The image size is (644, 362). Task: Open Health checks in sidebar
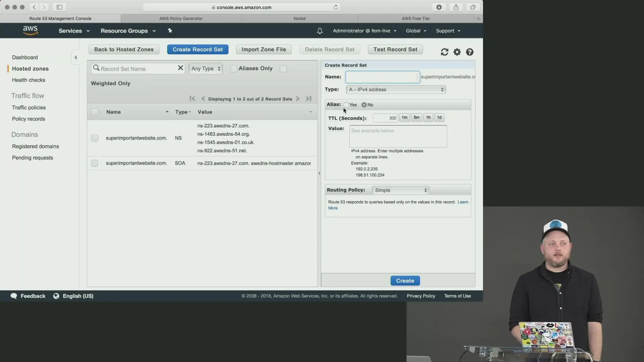(x=29, y=80)
